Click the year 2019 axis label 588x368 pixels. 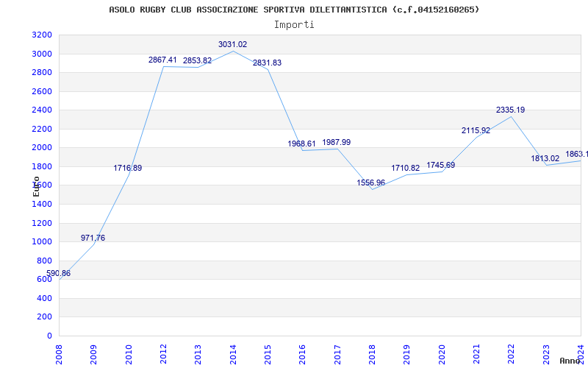pos(407,355)
